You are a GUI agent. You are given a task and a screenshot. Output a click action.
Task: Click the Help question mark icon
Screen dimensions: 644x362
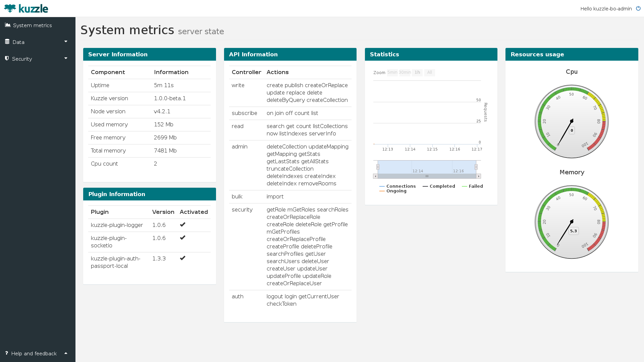[6, 353]
